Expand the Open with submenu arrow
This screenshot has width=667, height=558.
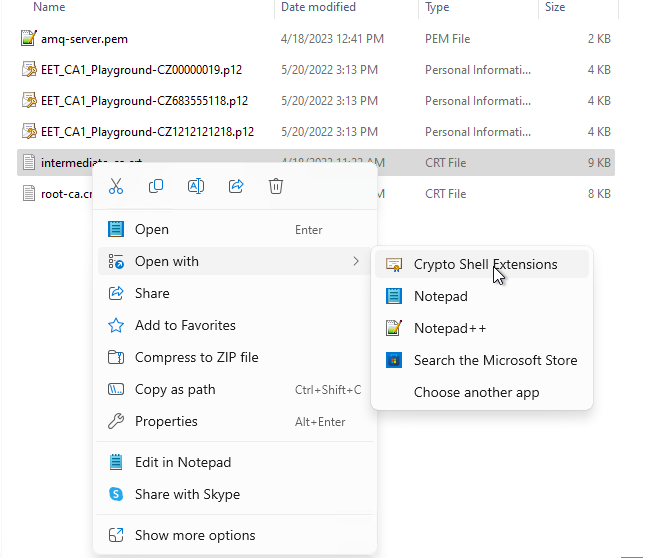click(x=356, y=261)
